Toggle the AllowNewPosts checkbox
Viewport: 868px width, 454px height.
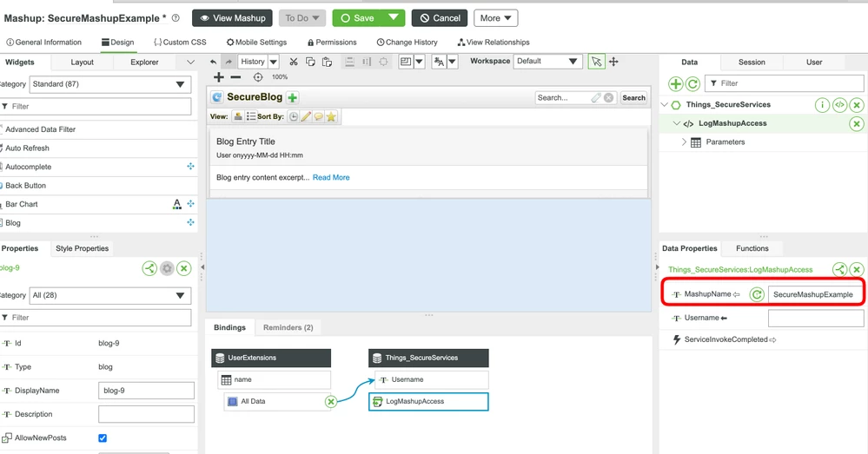click(103, 438)
